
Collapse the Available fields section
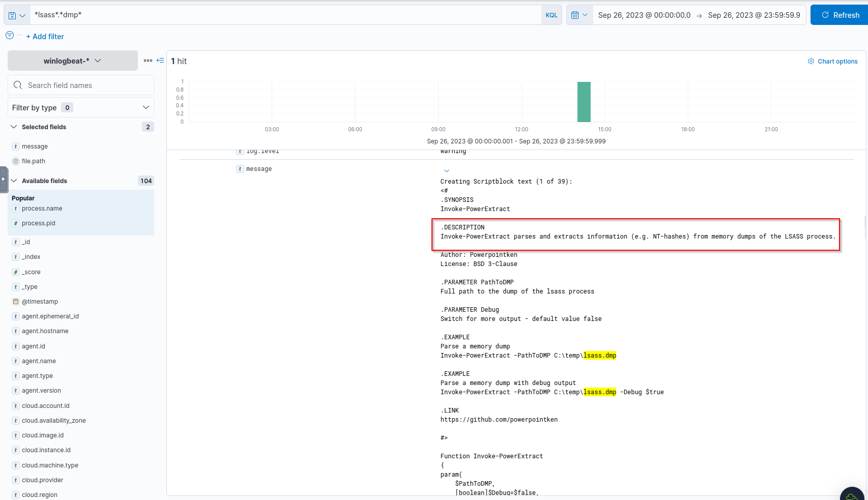[14, 181]
